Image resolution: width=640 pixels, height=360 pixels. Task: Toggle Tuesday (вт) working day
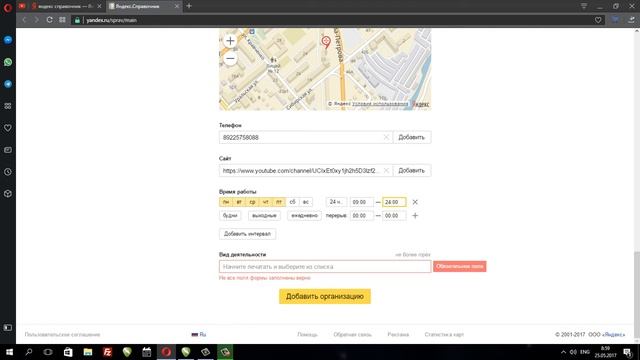click(x=239, y=202)
